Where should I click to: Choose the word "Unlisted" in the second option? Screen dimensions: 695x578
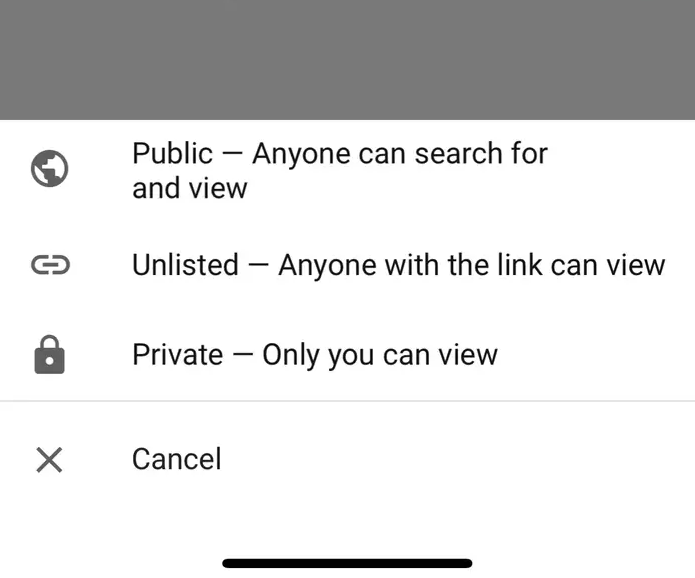coord(185,265)
